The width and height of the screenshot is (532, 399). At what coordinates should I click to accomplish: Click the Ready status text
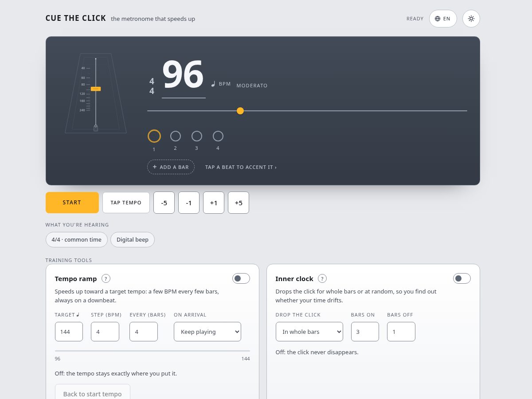point(415,19)
